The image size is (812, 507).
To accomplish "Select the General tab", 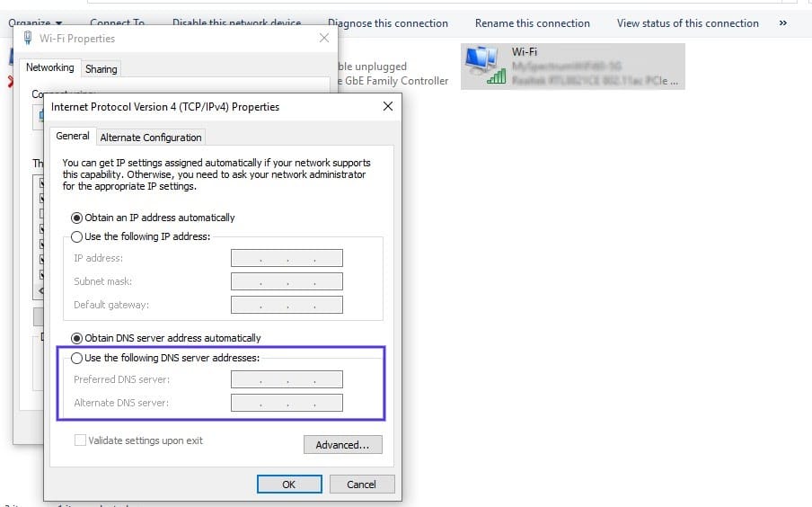I will tap(73, 136).
